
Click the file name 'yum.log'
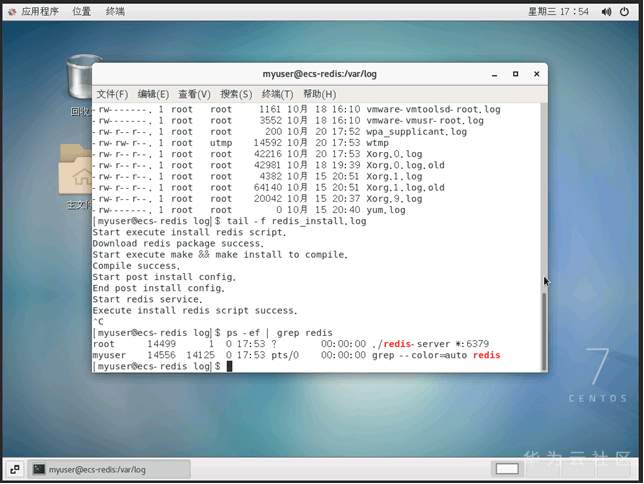point(386,210)
